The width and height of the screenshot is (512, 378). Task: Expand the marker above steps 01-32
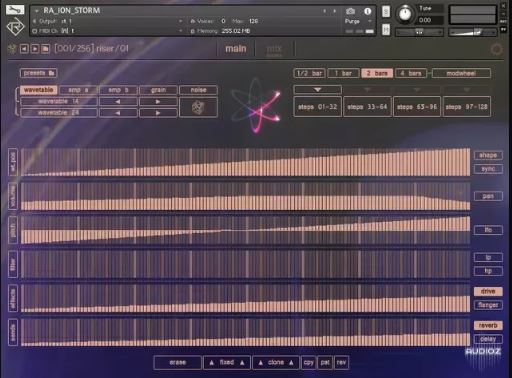(x=317, y=90)
